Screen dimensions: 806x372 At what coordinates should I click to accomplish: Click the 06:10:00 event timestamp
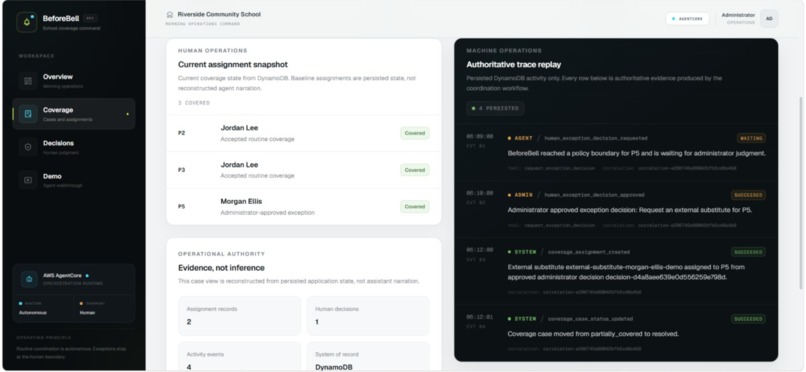tap(480, 193)
